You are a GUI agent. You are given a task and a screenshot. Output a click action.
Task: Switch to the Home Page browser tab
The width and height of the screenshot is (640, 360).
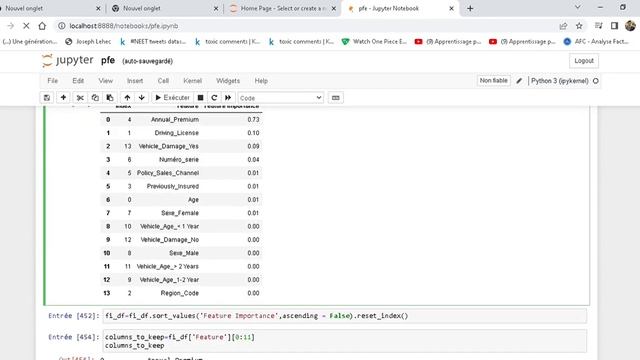pos(282,8)
